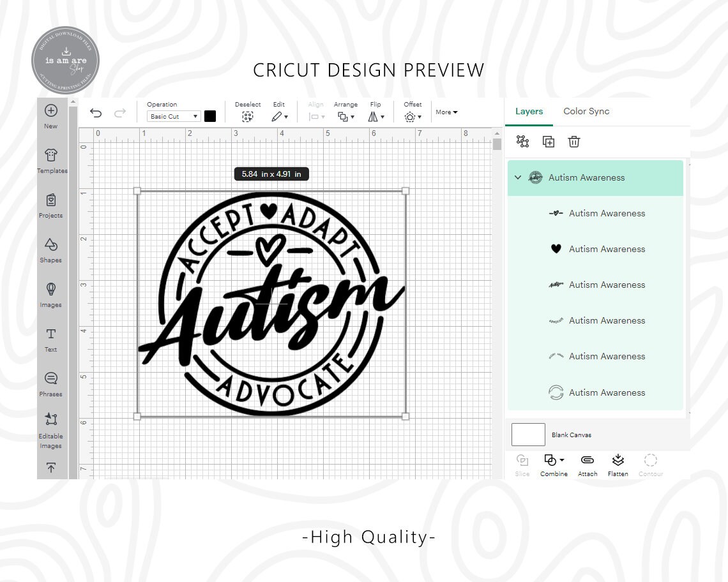Click the Undo arrow icon
This screenshot has height=582, width=728.
[x=96, y=113]
